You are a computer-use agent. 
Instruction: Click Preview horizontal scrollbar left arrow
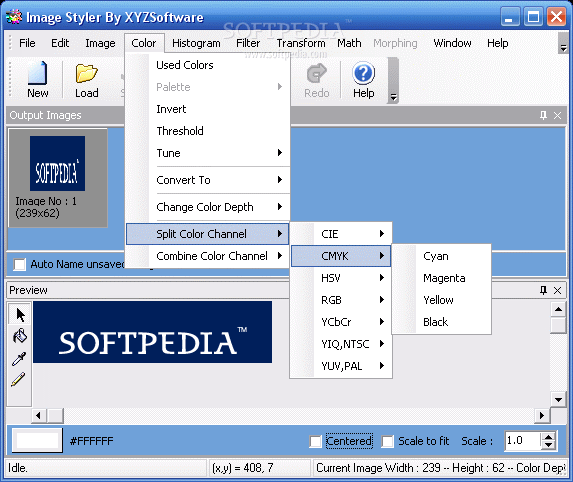38,415
